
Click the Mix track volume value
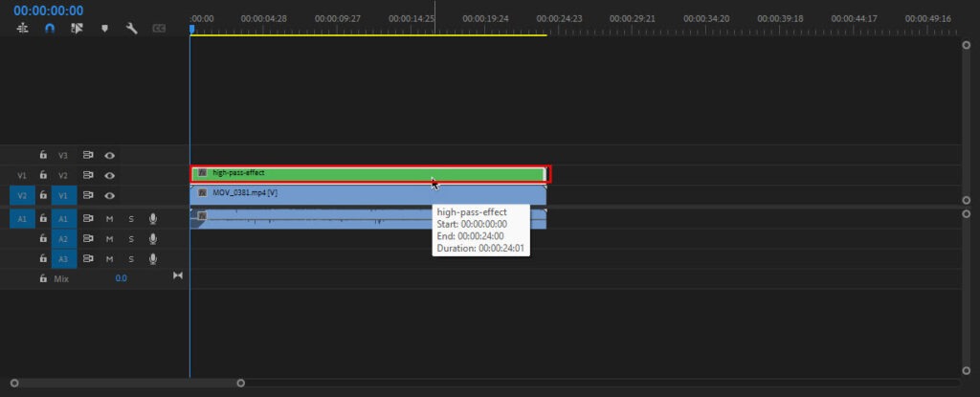tap(121, 278)
